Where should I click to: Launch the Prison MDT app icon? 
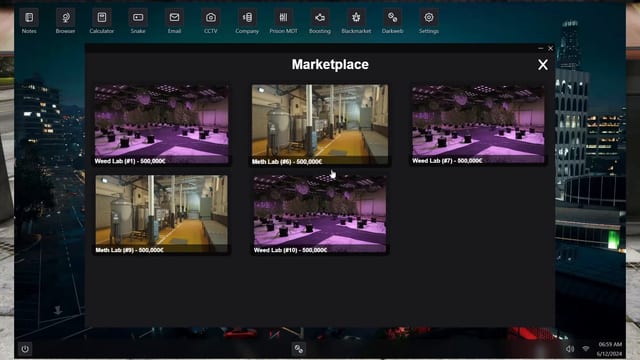click(283, 18)
